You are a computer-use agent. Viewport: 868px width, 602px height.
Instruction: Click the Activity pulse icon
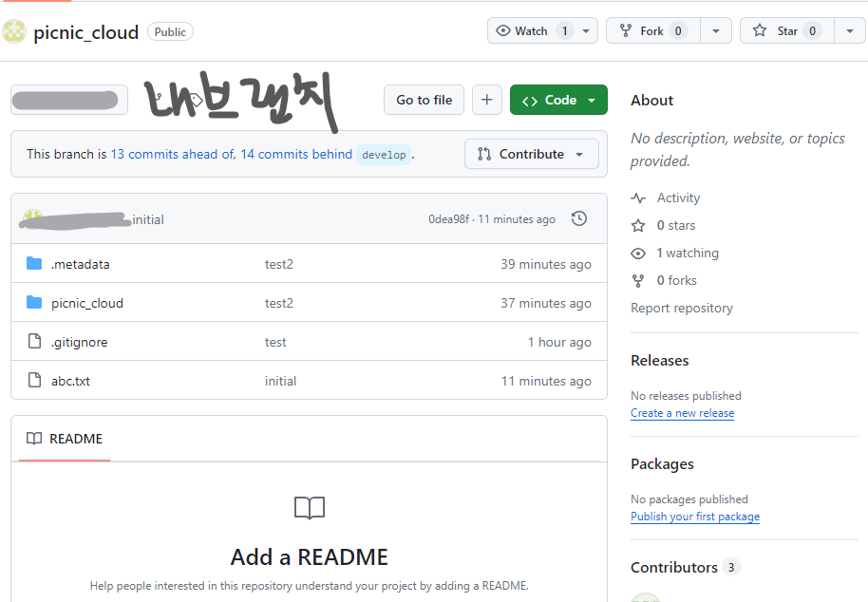pyautogui.click(x=638, y=198)
